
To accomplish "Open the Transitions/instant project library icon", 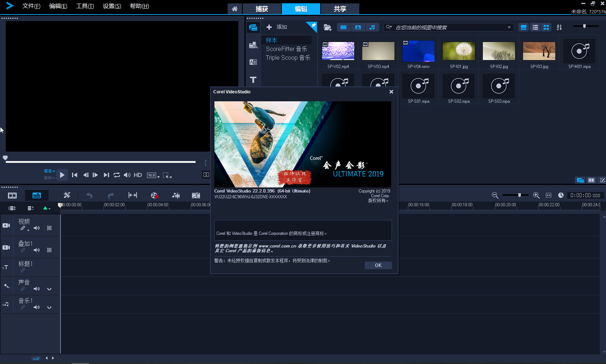I will [253, 45].
